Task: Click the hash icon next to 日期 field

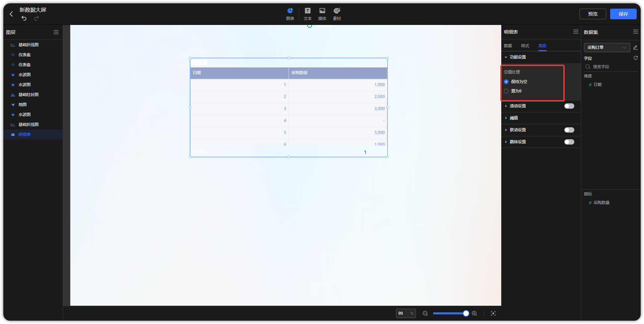Action: coord(590,85)
